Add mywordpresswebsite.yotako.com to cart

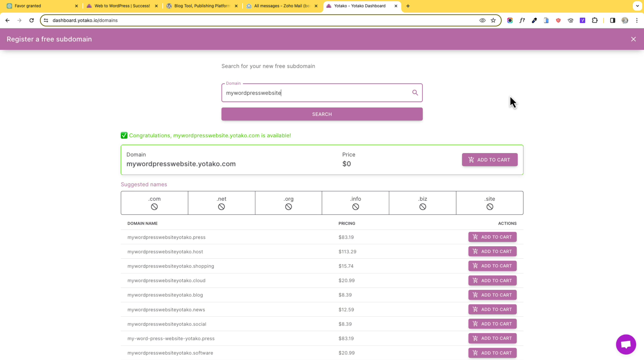489,160
